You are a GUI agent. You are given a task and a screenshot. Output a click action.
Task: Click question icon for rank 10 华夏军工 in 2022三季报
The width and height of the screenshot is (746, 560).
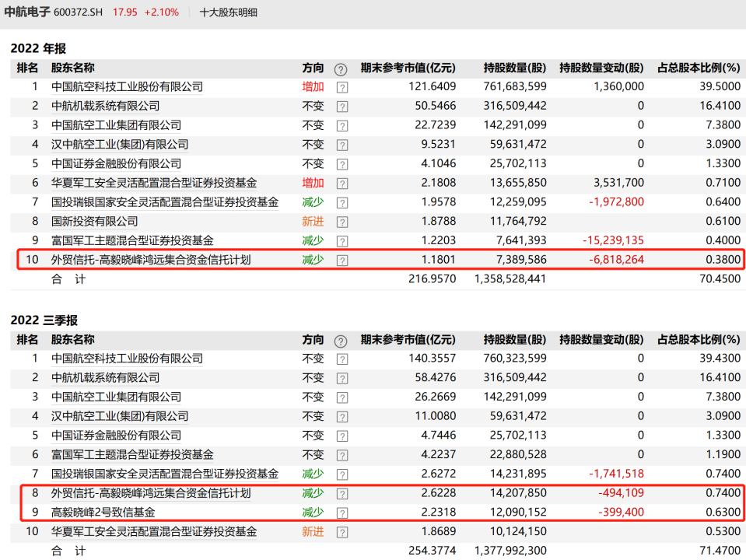[x=342, y=532]
